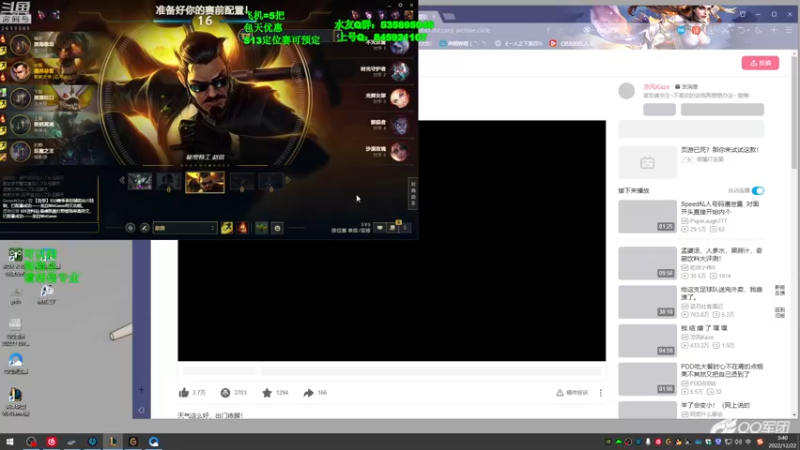Open the emote selector round icon

click(278, 228)
